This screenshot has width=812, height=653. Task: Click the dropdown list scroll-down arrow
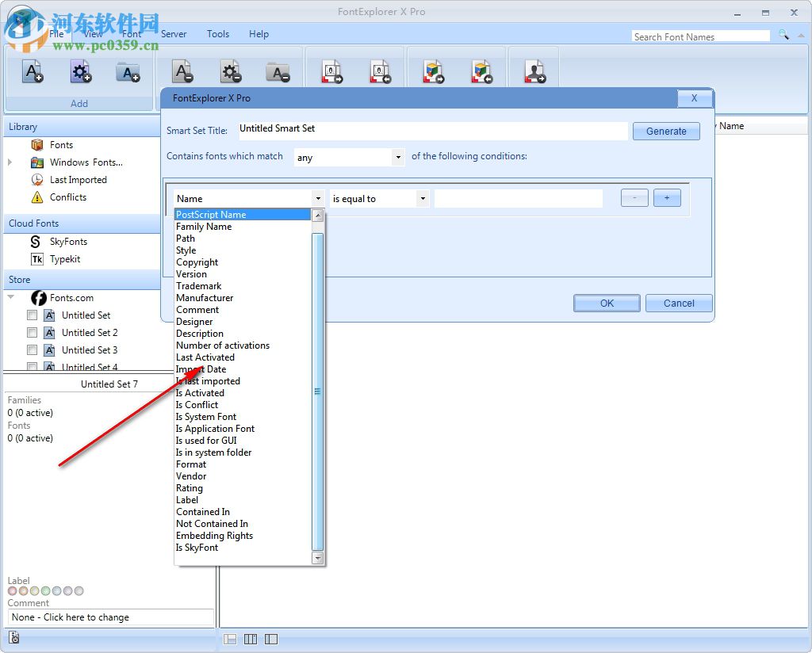[x=319, y=558]
